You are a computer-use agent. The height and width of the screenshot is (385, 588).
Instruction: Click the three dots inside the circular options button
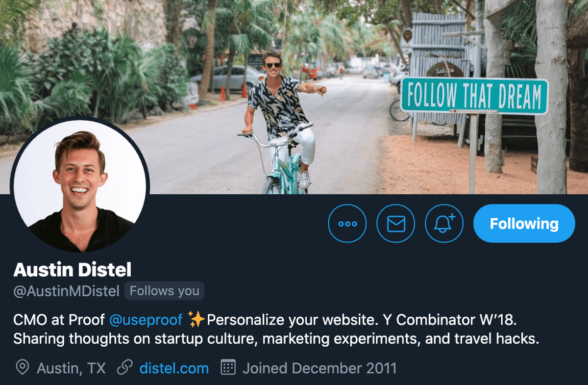point(347,223)
